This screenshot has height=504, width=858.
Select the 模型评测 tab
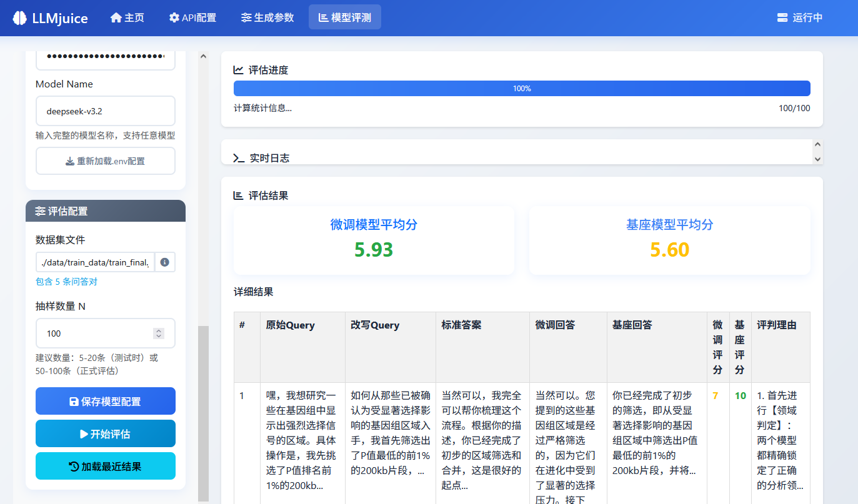coord(345,17)
